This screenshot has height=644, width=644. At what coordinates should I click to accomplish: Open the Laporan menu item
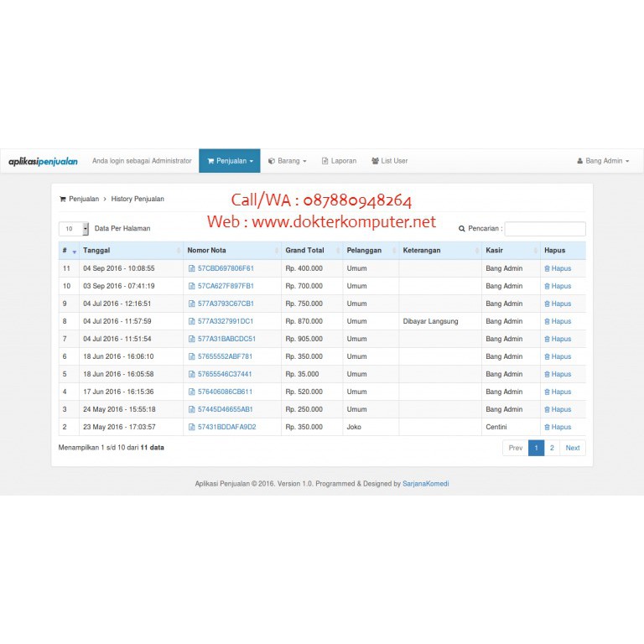339,161
